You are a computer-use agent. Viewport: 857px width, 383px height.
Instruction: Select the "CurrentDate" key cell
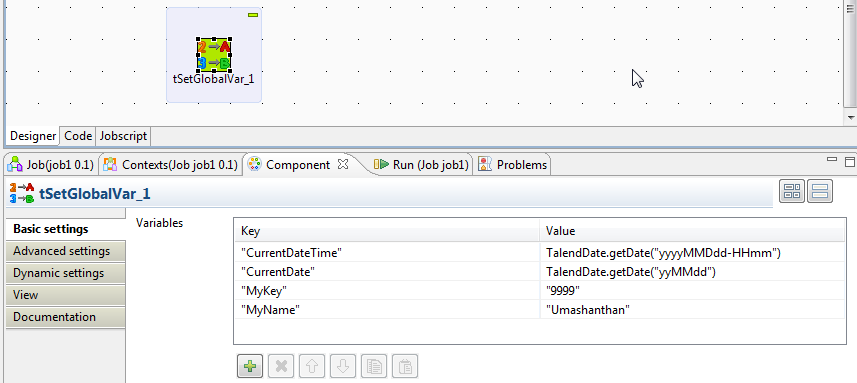click(387, 272)
